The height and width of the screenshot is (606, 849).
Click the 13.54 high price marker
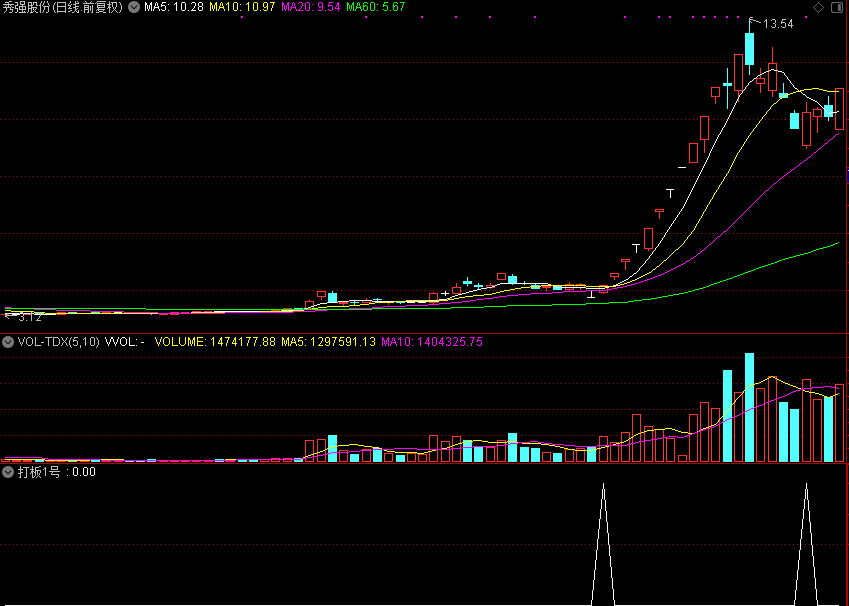click(778, 24)
